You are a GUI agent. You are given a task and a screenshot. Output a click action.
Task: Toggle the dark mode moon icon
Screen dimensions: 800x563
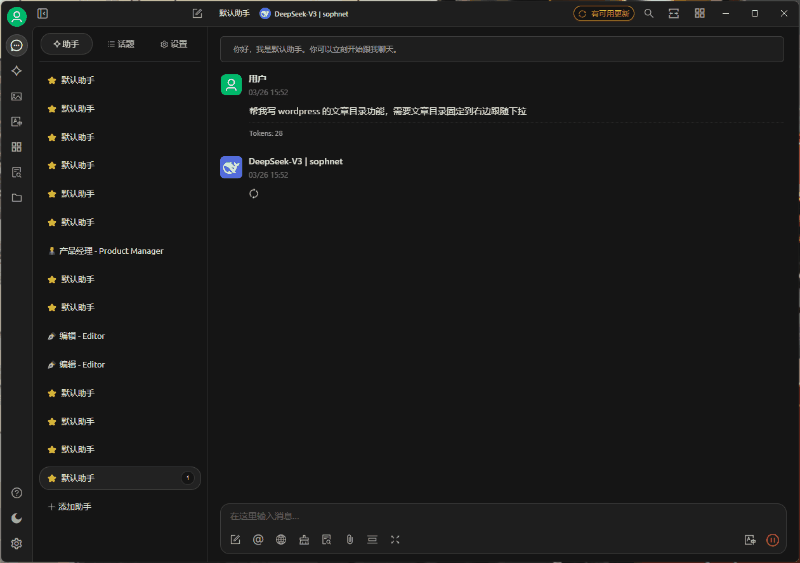pos(16,518)
